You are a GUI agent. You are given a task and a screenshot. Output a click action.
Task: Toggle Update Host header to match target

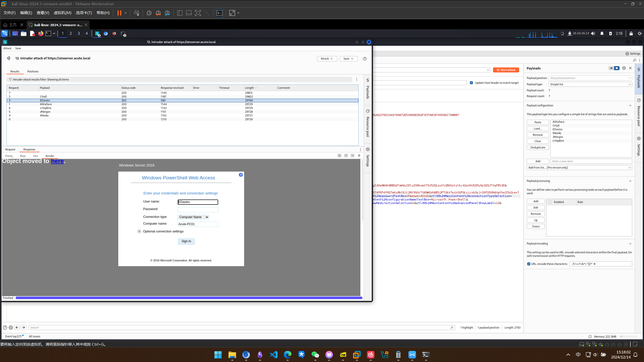point(471,83)
